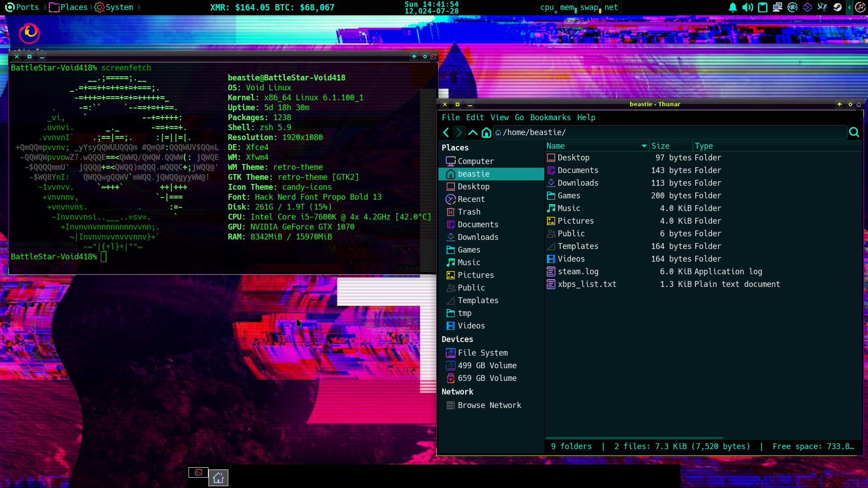Switch to Thunar home in the bottom taskbar

click(218, 478)
